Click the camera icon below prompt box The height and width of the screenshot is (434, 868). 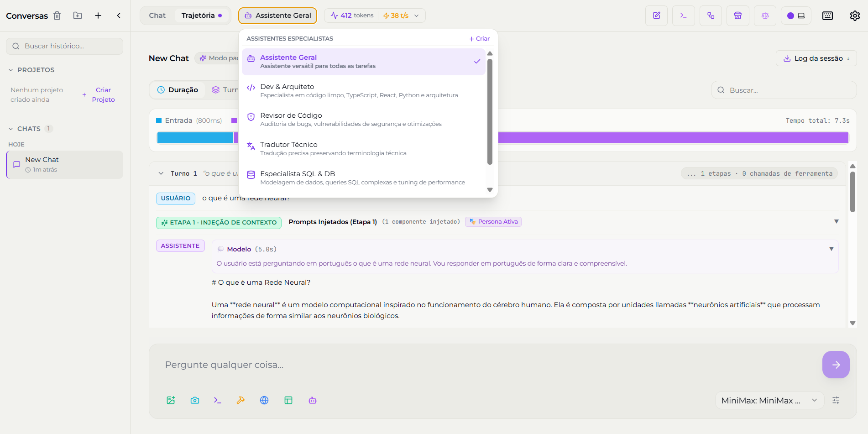pos(195,400)
